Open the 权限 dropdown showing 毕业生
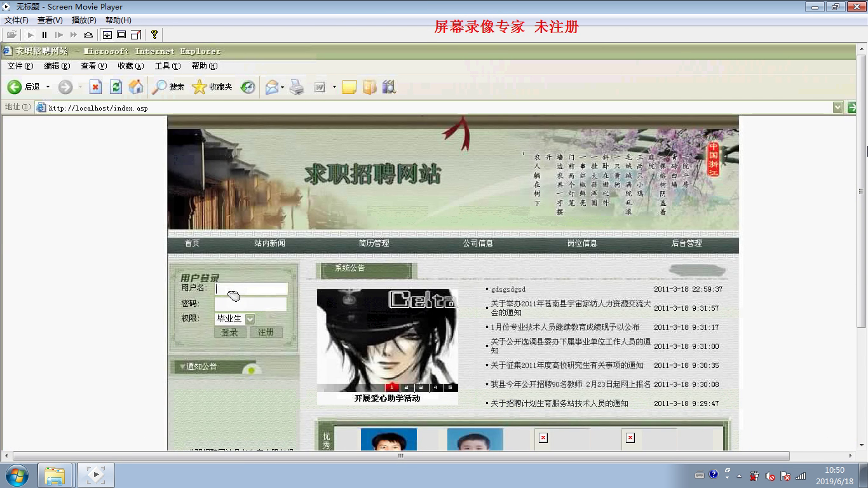The width and height of the screenshot is (868, 488). point(234,319)
